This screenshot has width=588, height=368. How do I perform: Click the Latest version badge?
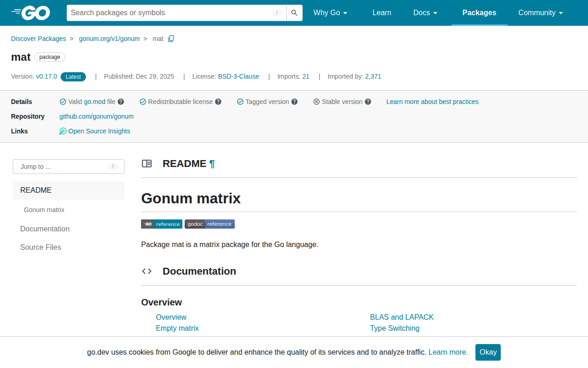[x=73, y=77]
